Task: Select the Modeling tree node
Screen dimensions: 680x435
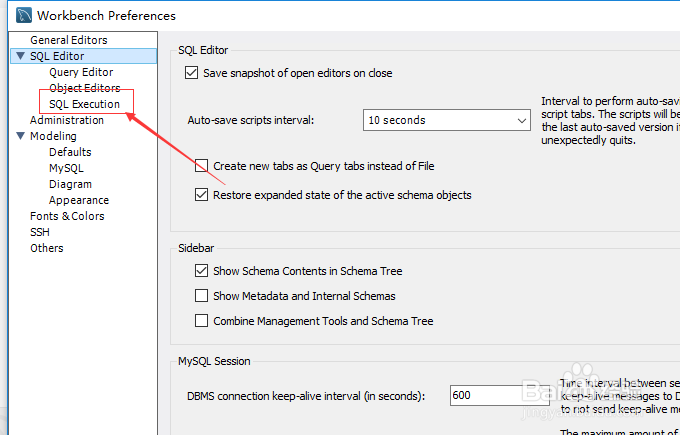Action: pos(53,136)
